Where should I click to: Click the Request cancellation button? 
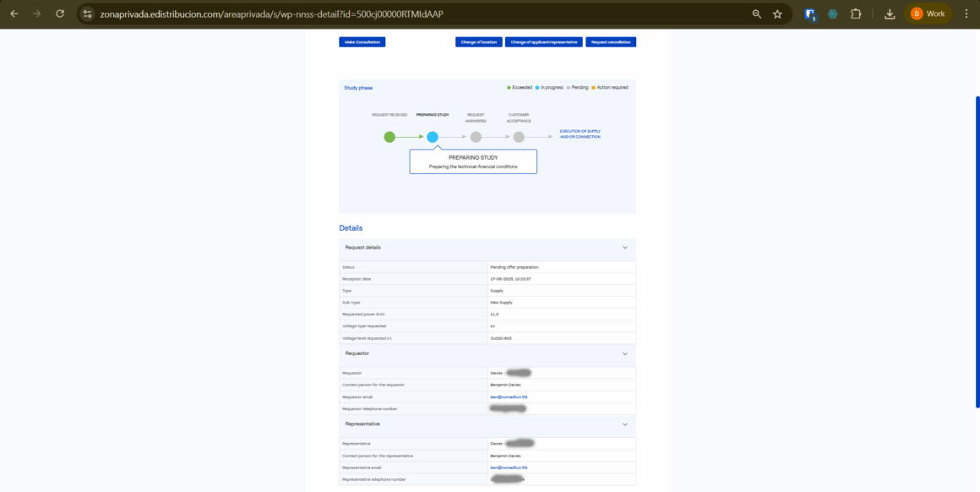pyautogui.click(x=611, y=42)
